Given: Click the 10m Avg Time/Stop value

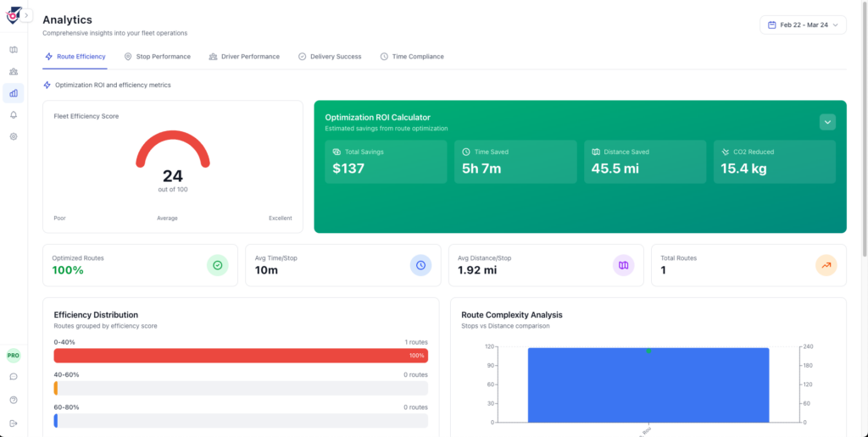Looking at the screenshot, I should [266, 270].
